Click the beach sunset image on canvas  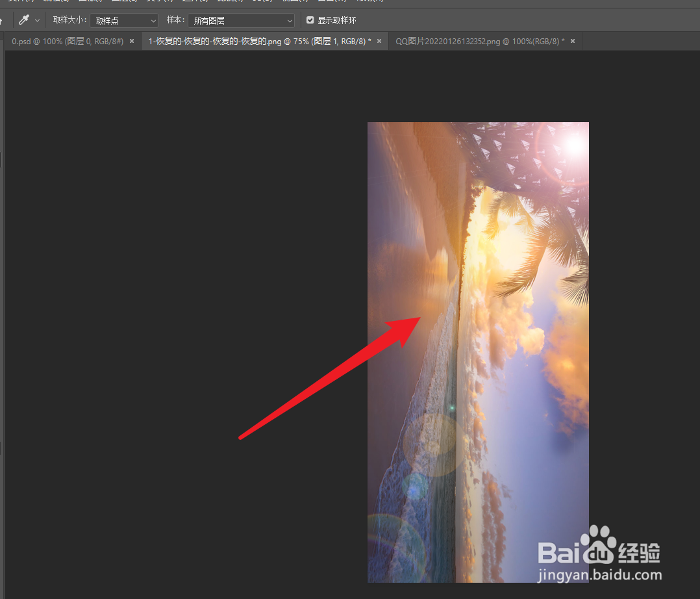pyautogui.click(x=478, y=352)
